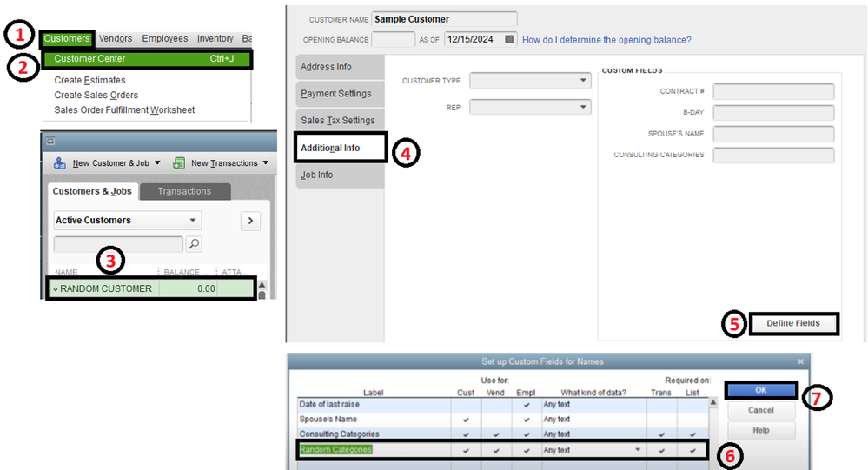Viewport: 868px width, 470px height.
Task: Click the New Transactions icon
Action: tap(179, 162)
